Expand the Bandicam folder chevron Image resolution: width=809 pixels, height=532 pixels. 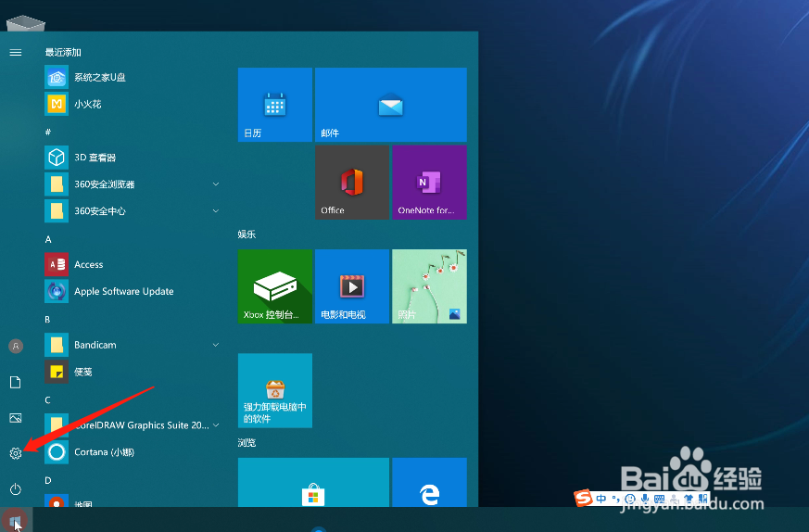(216, 345)
